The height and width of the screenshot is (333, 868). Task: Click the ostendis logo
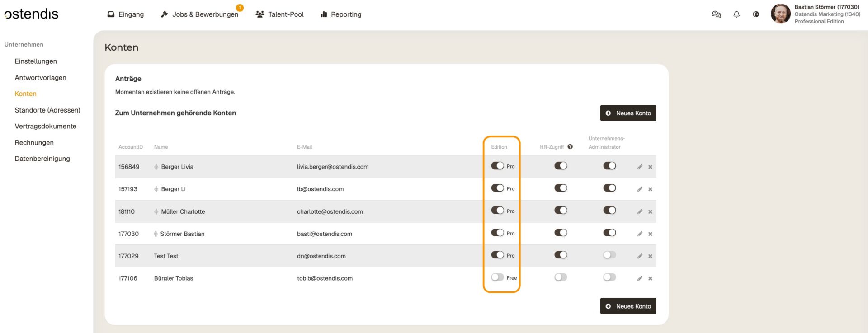(x=32, y=14)
